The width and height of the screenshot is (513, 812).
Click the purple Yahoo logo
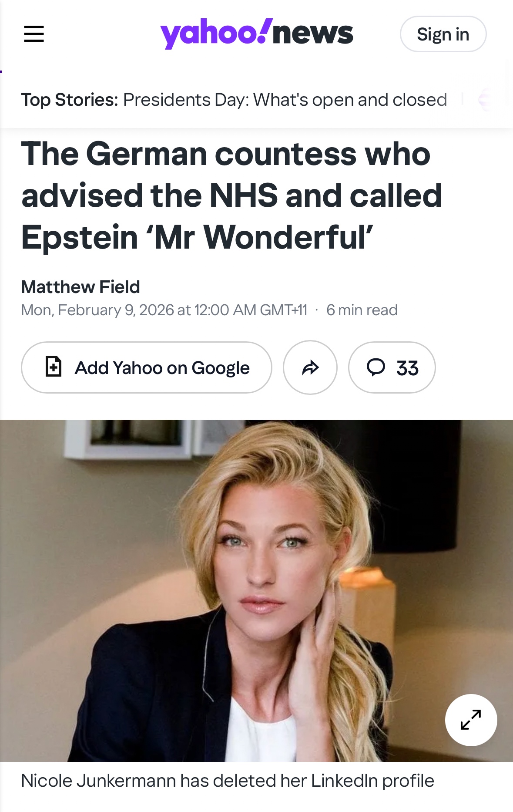214,34
